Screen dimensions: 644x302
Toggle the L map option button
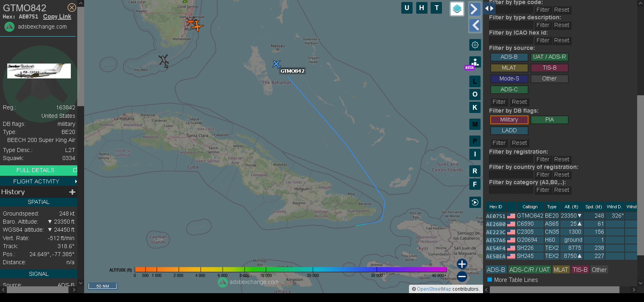click(x=475, y=81)
